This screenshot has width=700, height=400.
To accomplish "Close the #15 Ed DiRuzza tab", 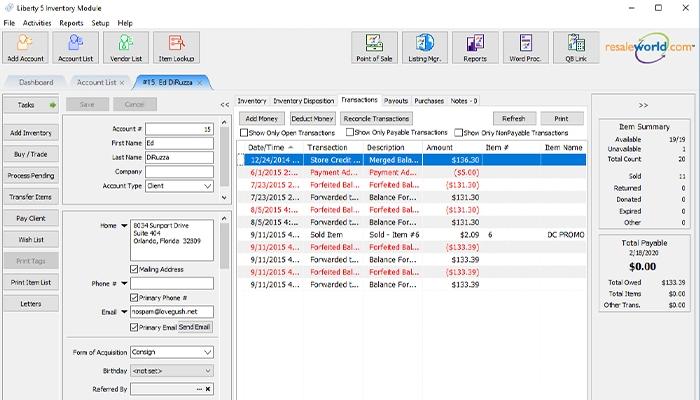I will pos(200,83).
